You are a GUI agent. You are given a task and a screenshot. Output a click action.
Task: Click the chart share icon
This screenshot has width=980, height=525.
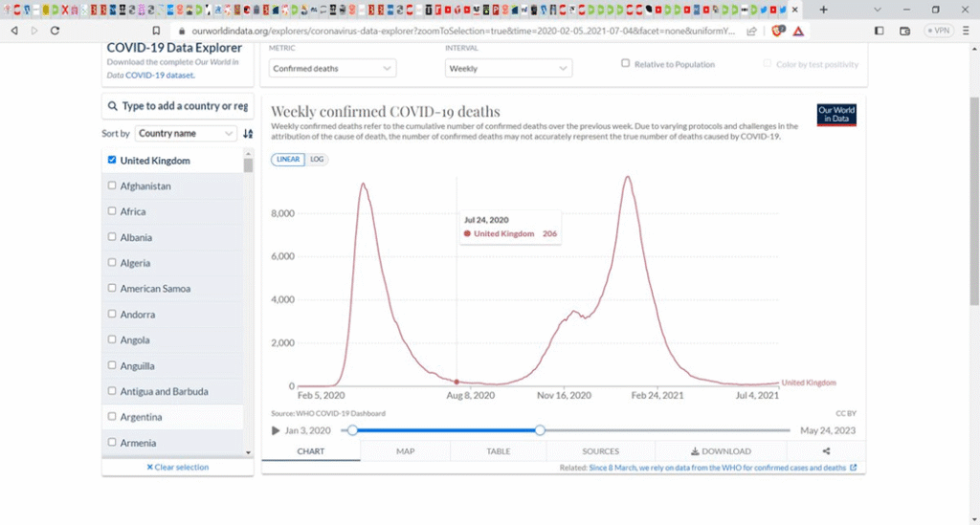[826, 450]
